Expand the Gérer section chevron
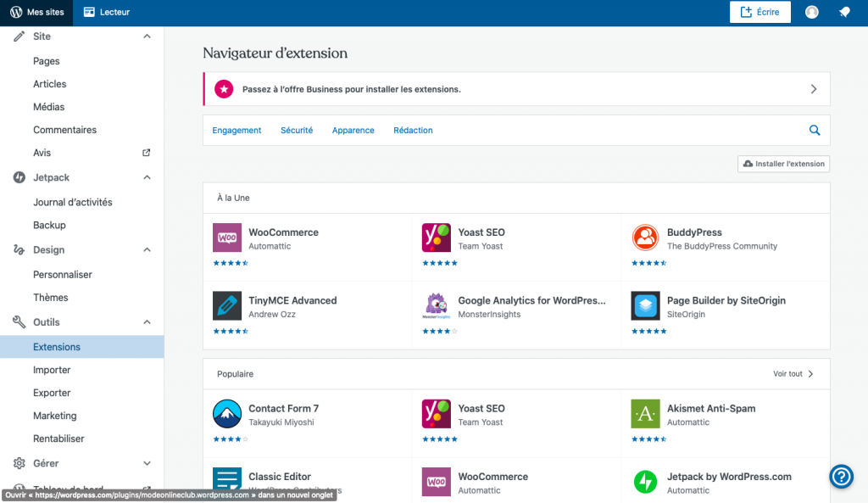This screenshot has width=868, height=503. [147, 463]
